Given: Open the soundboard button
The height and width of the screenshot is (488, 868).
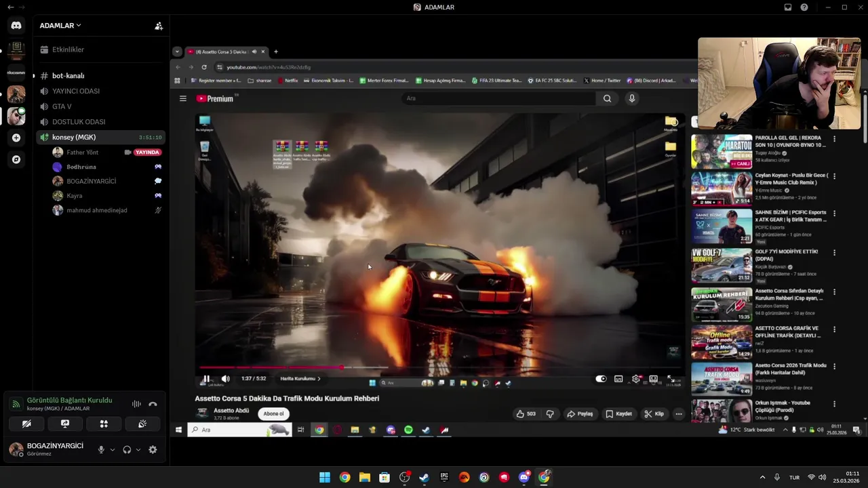Looking at the screenshot, I should pyautogui.click(x=142, y=424).
